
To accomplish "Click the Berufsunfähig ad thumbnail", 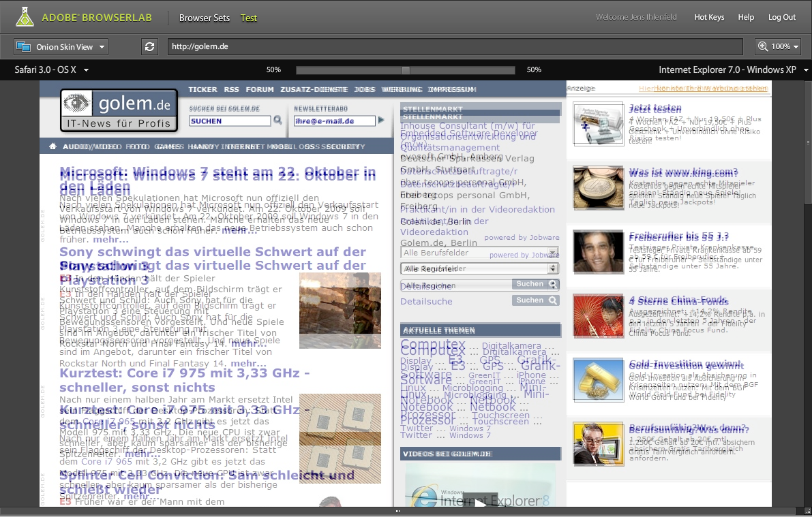I will (x=598, y=444).
